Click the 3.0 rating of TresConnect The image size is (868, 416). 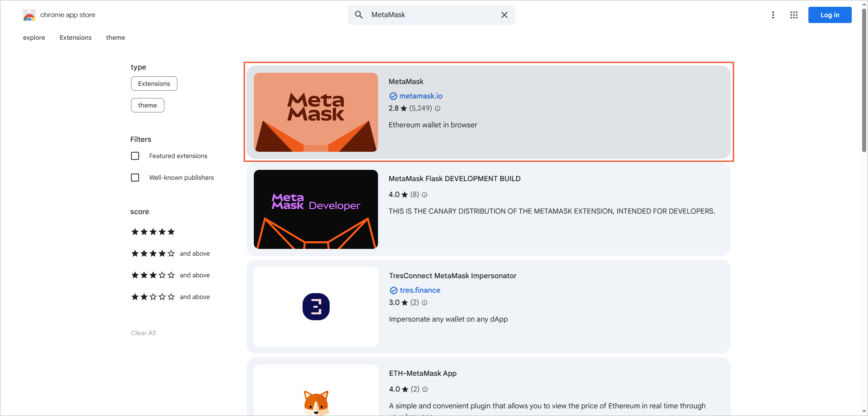(394, 303)
